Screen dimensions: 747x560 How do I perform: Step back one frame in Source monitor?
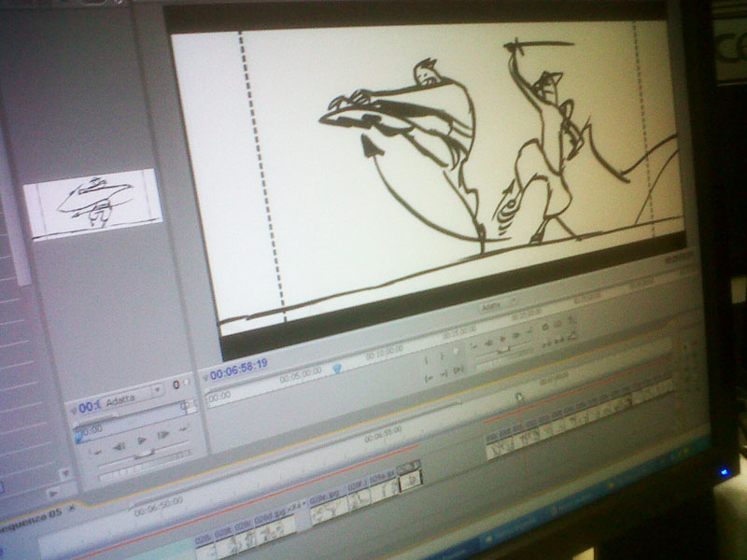click(120, 446)
